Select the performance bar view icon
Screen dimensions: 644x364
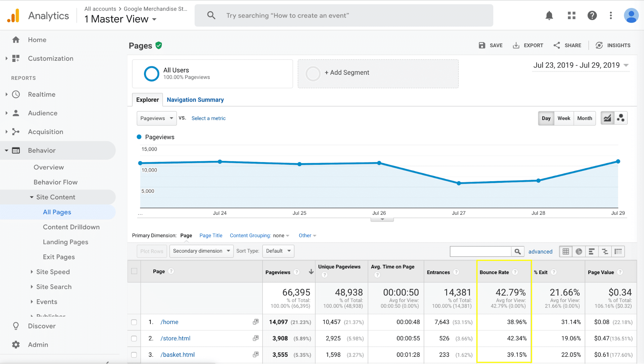point(591,251)
